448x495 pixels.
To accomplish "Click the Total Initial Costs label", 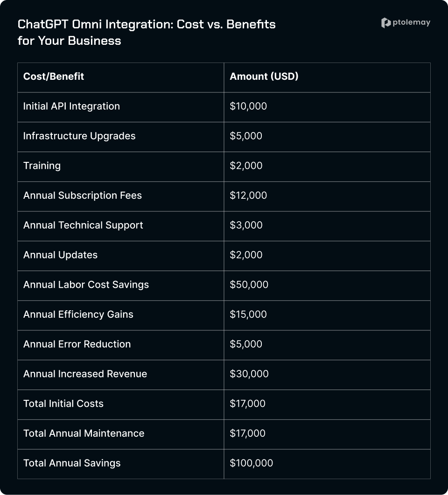I will pos(63,404).
